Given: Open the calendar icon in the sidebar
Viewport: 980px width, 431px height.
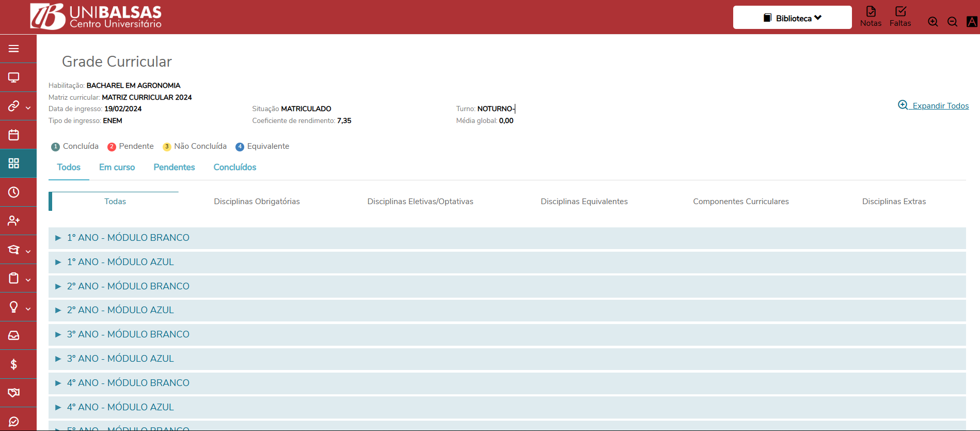Looking at the screenshot, I should click(x=14, y=135).
